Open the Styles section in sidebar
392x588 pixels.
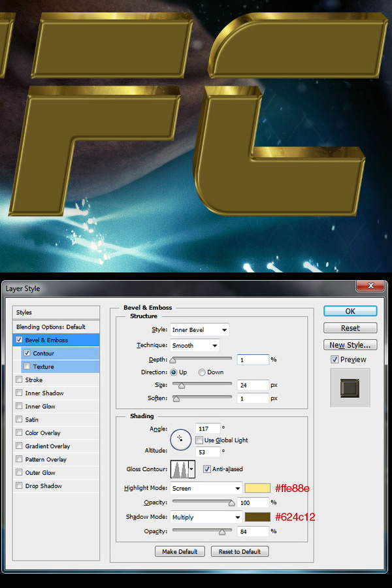point(56,312)
